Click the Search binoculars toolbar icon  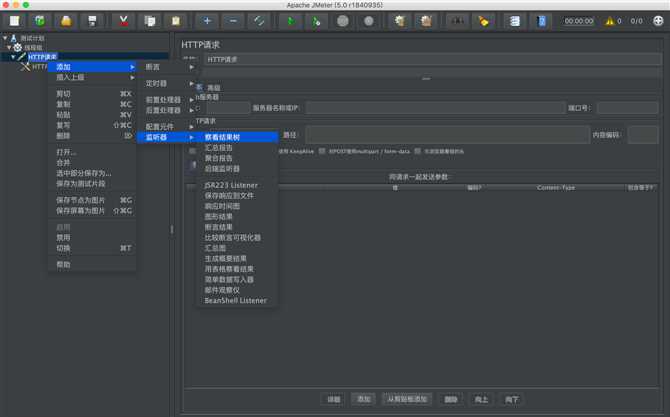pyautogui.click(x=457, y=21)
